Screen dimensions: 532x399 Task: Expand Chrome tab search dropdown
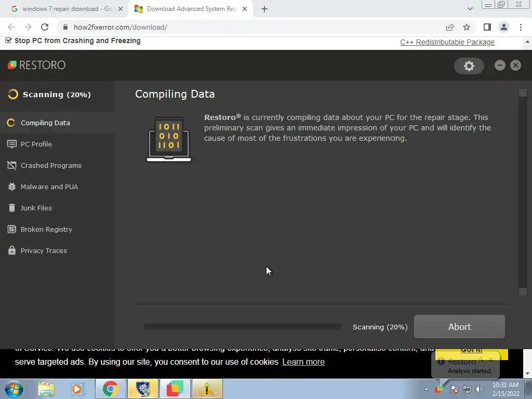point(470,9)
